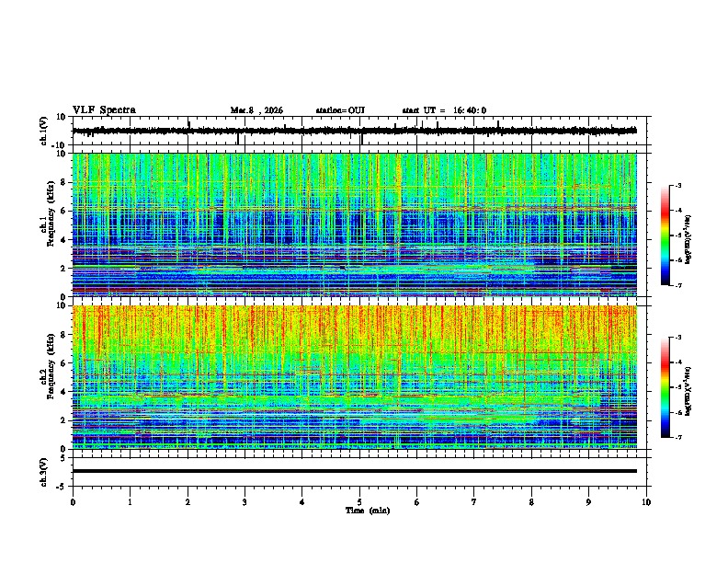Click the "5" tick on ch.3(V) axis

63,457
